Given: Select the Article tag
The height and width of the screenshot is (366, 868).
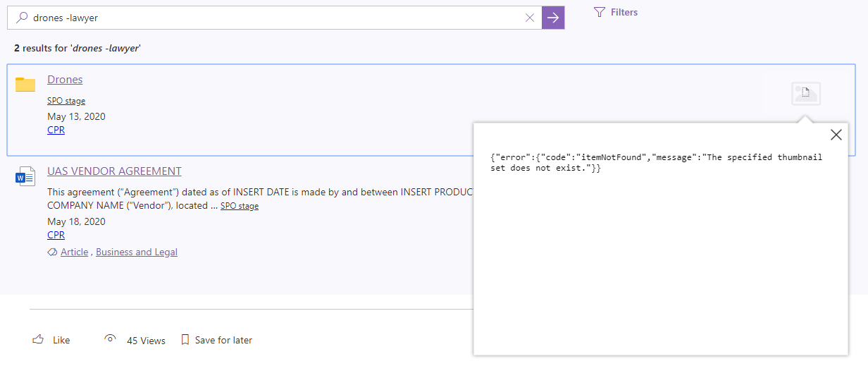Looking at the screenshot, I should pos(75,252).
